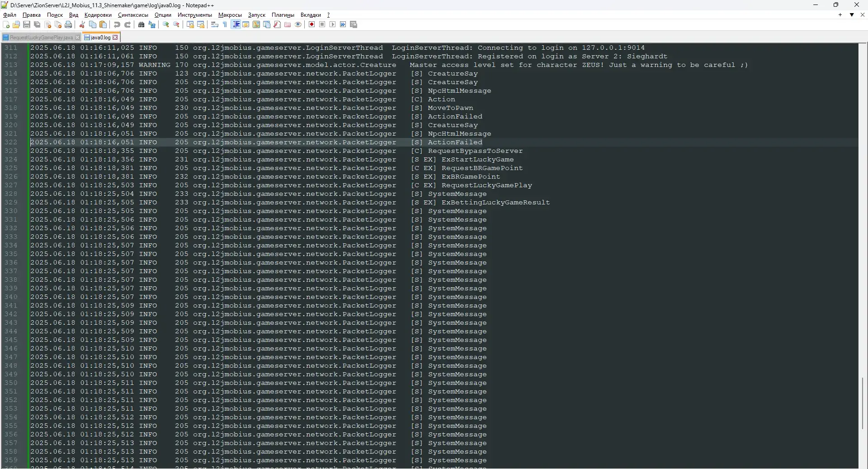868x469 pixels.
Task: Run macro multiple times icon
Action: pyautogui.click(x=343, y=24)
